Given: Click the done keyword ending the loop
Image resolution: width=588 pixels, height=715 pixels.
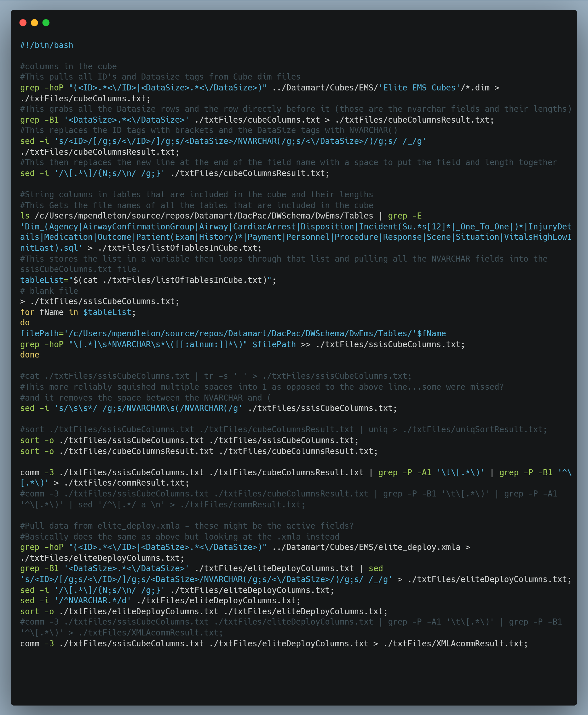Looking at the screenshot, I should point(29,354).
